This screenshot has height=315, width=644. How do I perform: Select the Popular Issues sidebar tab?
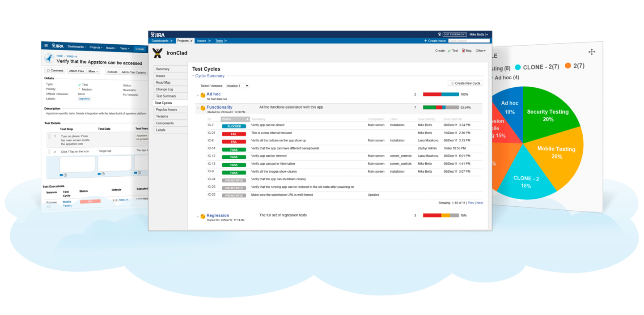170,110
